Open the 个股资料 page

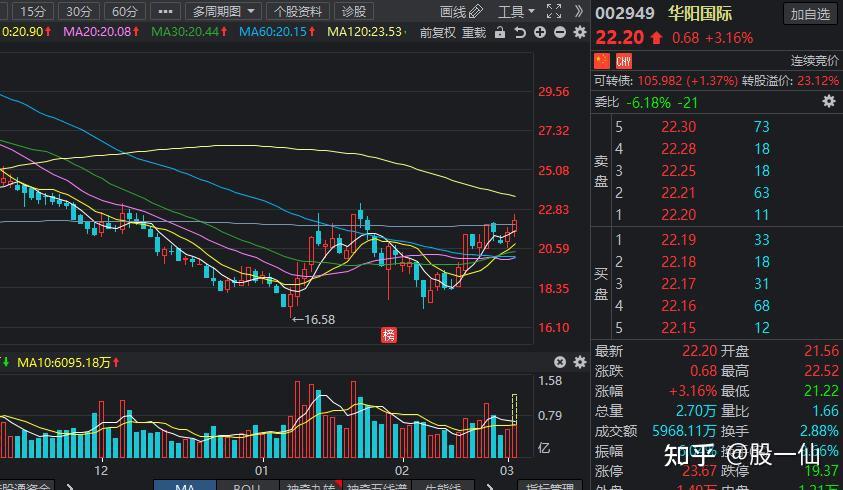[297, 12]
